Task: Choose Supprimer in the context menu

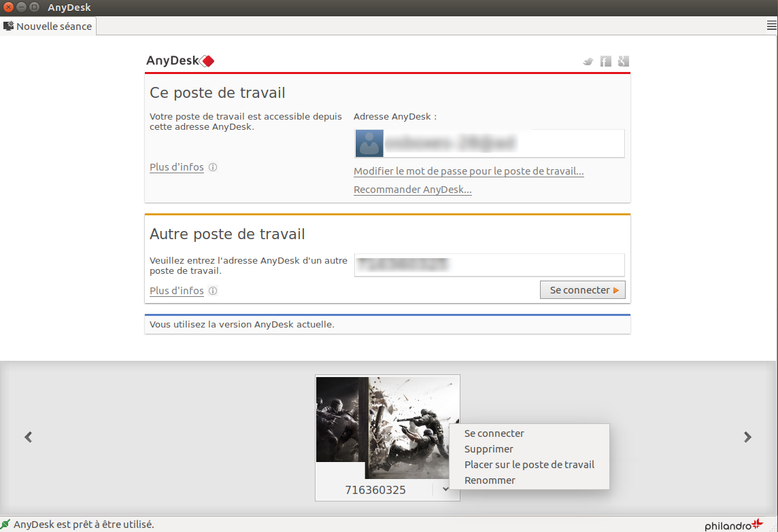Action: click(488, 449)
